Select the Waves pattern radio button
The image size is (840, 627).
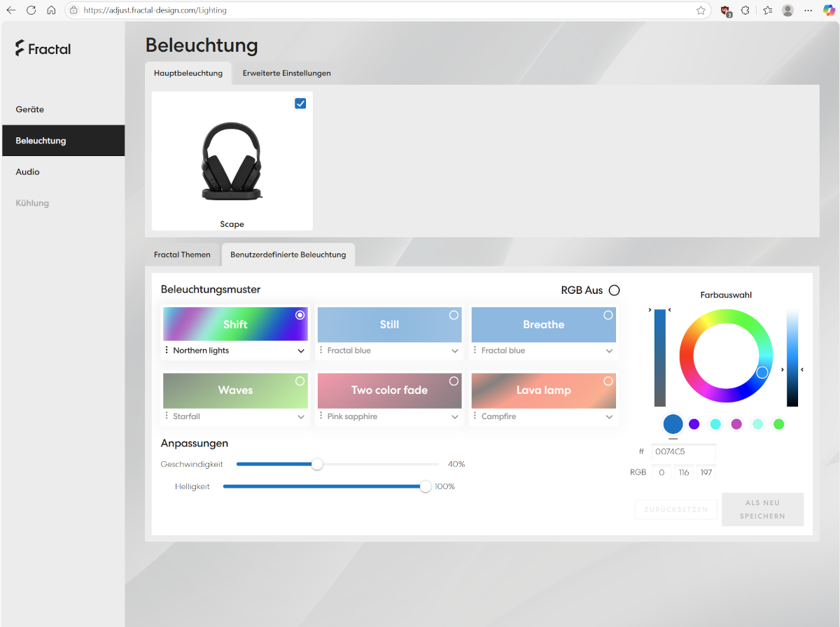(300, 381)
